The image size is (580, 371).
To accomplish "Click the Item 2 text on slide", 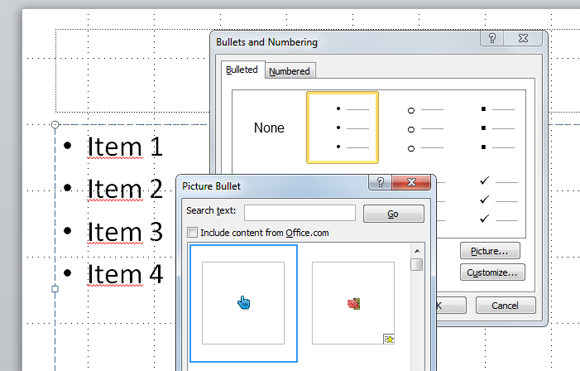I will 125,189.
